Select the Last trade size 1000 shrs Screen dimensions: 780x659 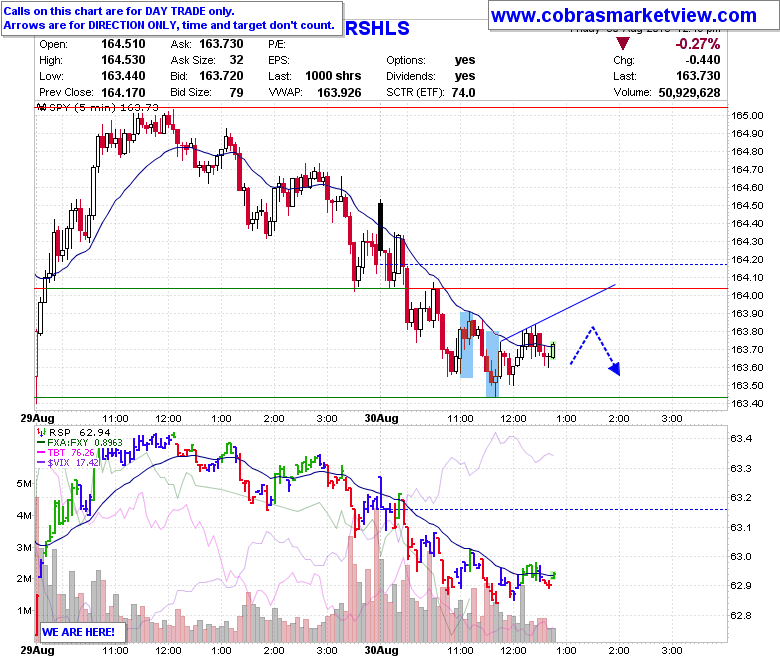(333, 76)
